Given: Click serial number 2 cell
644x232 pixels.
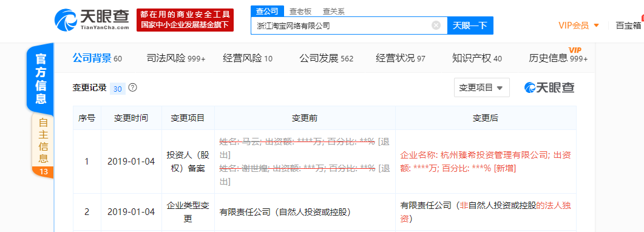Looking at the screenshot, I should point(87,212).
